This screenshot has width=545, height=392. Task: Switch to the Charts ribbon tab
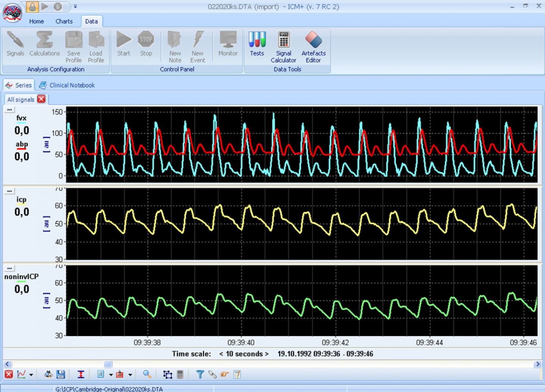pyautogui.click(x=64, y=21)
